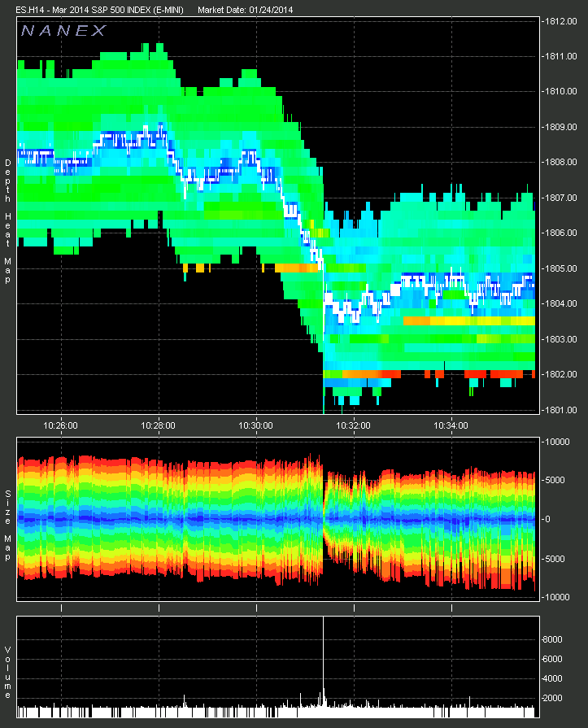Click the 10:34:00 time axis label
Screen dimensions: 588x728
pos(451,425)
